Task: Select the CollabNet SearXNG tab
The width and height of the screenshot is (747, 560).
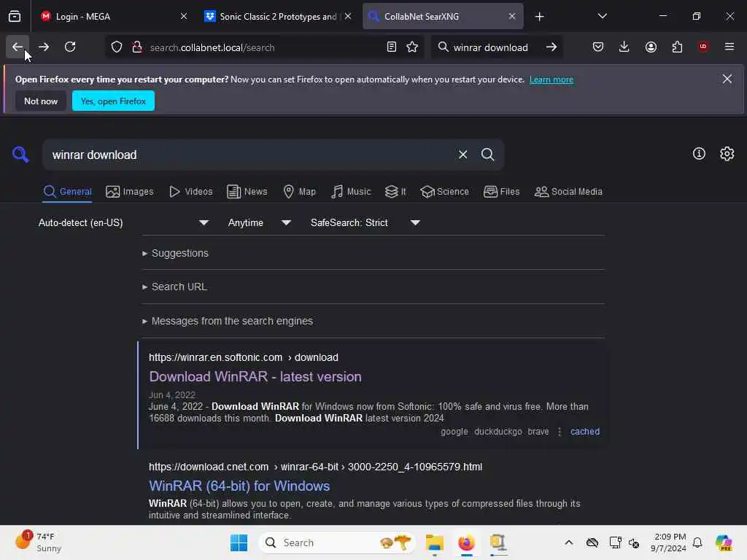Action: click(x=443, y=16)
